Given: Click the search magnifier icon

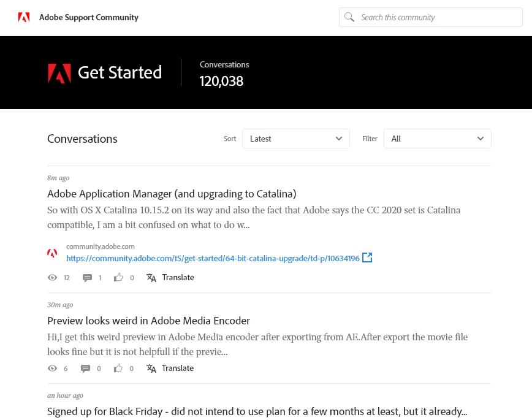Looking at the screenshot, I should 349,17.
